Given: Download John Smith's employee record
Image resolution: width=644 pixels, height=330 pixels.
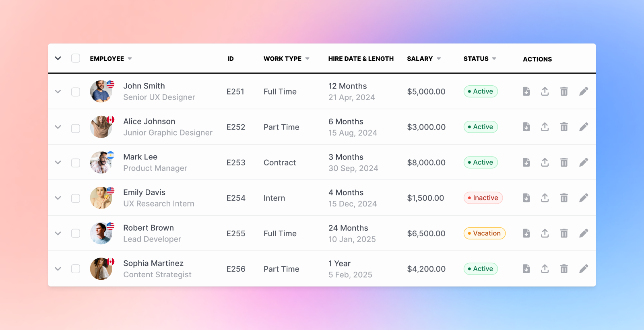Looking at the screenshot, I should tap(526, 91).
